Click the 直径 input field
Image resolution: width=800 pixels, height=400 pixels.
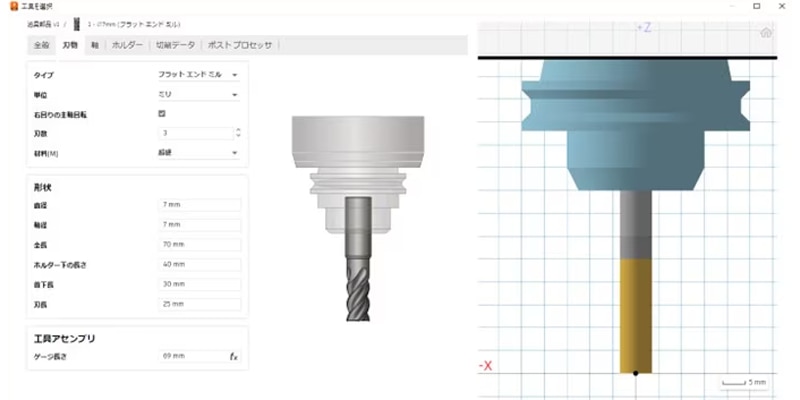197,205
